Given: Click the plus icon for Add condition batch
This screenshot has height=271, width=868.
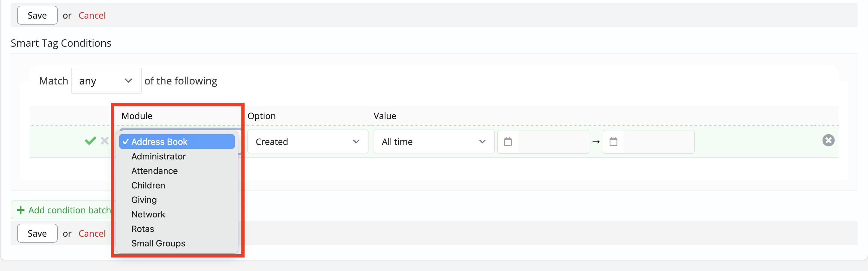Looking at the screenshot, I should 21,210.
